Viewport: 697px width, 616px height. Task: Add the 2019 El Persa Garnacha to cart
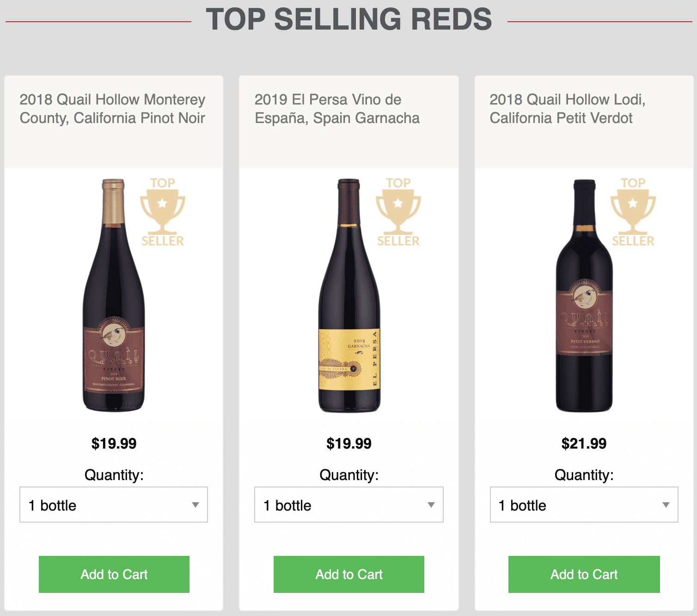pyautogui.click(x=348, y=574)
